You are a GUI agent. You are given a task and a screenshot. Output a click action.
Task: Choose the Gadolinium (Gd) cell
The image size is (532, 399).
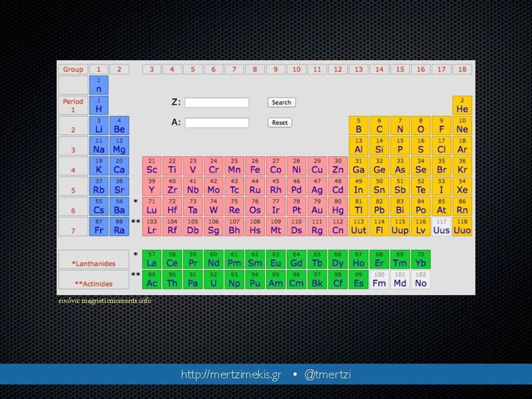point(296,259)
